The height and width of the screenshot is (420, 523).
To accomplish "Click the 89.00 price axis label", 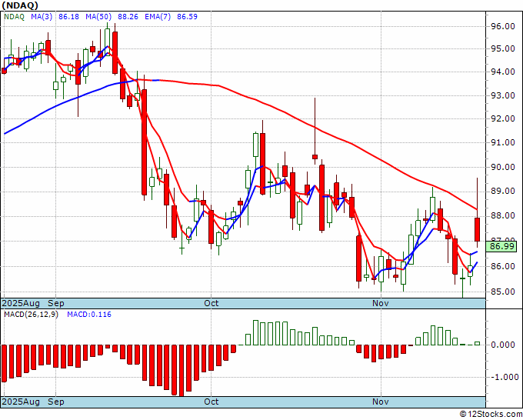I will pos(503,191).
